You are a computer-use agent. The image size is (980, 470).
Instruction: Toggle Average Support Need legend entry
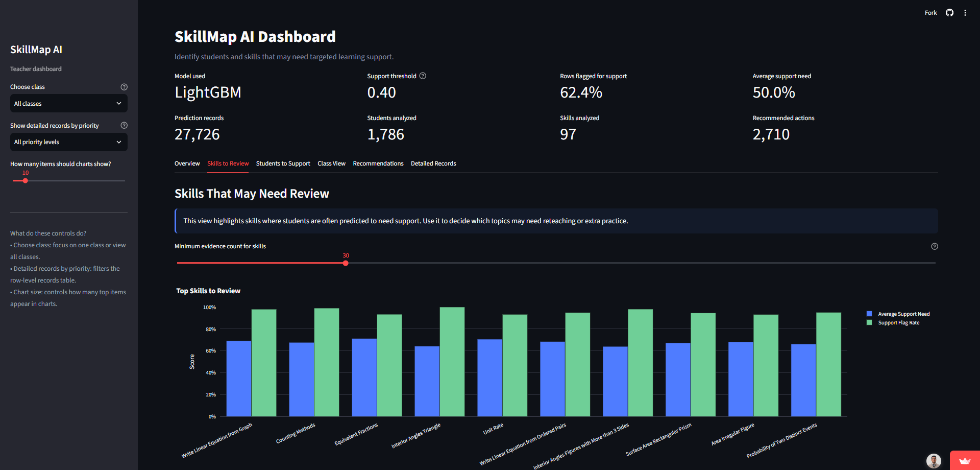(x=898, y=314)
